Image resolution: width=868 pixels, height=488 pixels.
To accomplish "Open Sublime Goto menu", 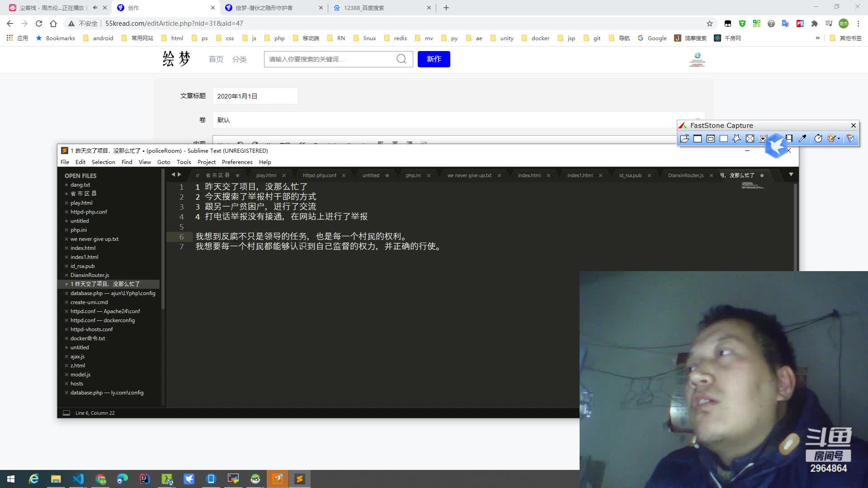I will coord(164,162).
